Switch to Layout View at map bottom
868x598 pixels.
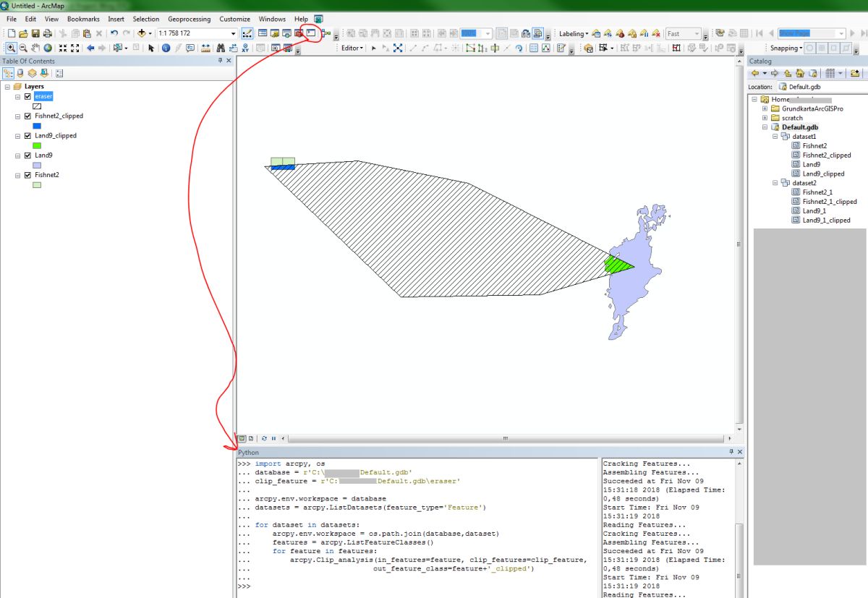[x=250, y=438]
